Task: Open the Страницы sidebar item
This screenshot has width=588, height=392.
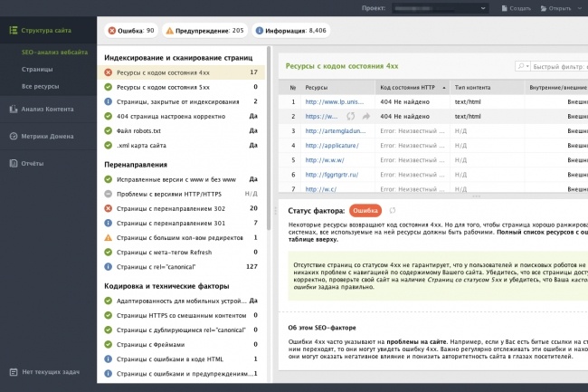Action: (37, 70)
